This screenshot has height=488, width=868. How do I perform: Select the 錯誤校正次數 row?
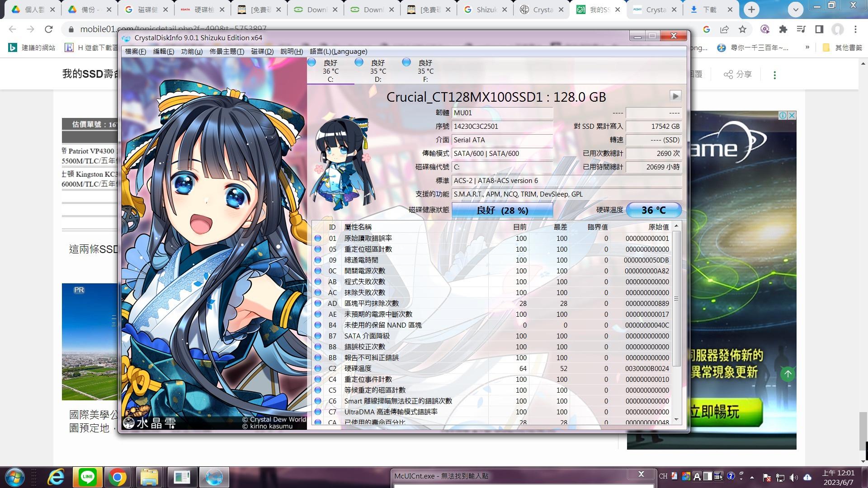click(x=492, y=347)
